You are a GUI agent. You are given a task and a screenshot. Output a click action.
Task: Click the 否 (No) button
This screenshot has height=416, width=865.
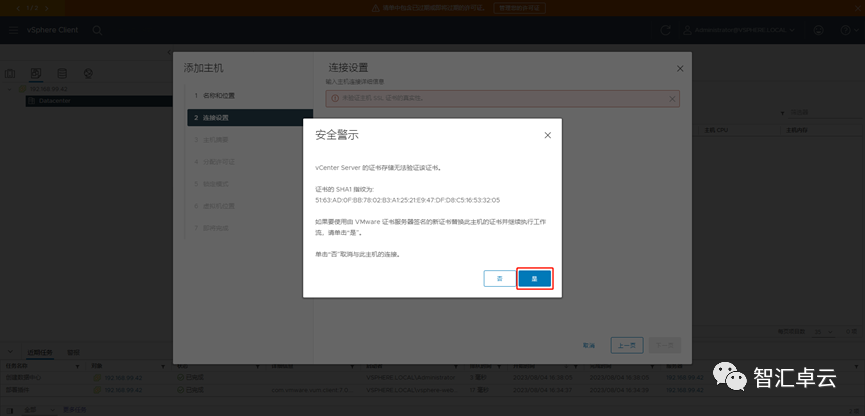[x=500, y=279]
